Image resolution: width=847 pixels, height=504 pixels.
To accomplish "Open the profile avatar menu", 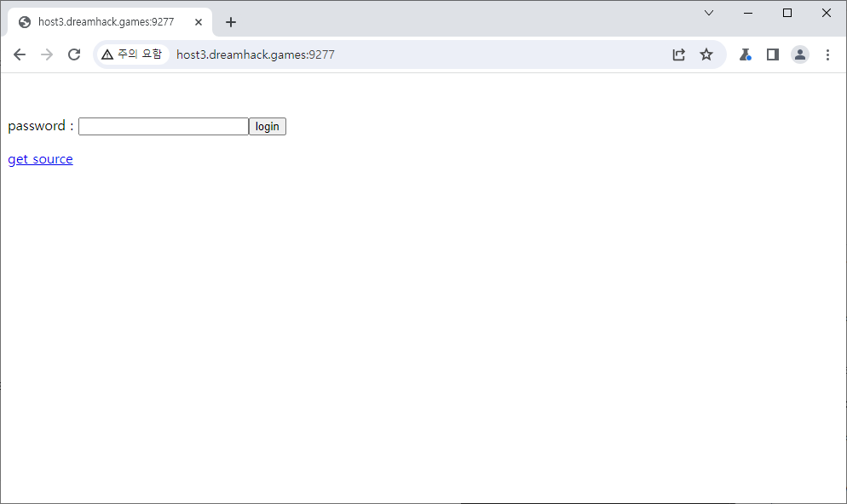I will pos(800,54).
